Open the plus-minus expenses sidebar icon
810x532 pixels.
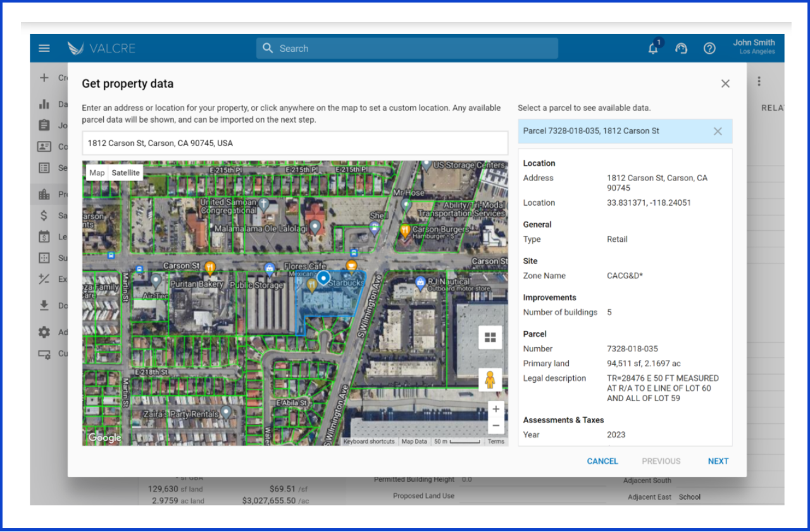[44, 279]
